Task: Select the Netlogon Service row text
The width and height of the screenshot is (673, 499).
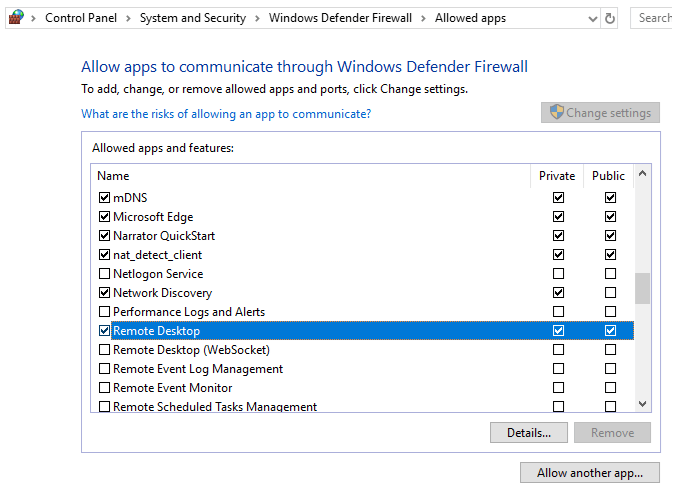Action: [158, 274]
